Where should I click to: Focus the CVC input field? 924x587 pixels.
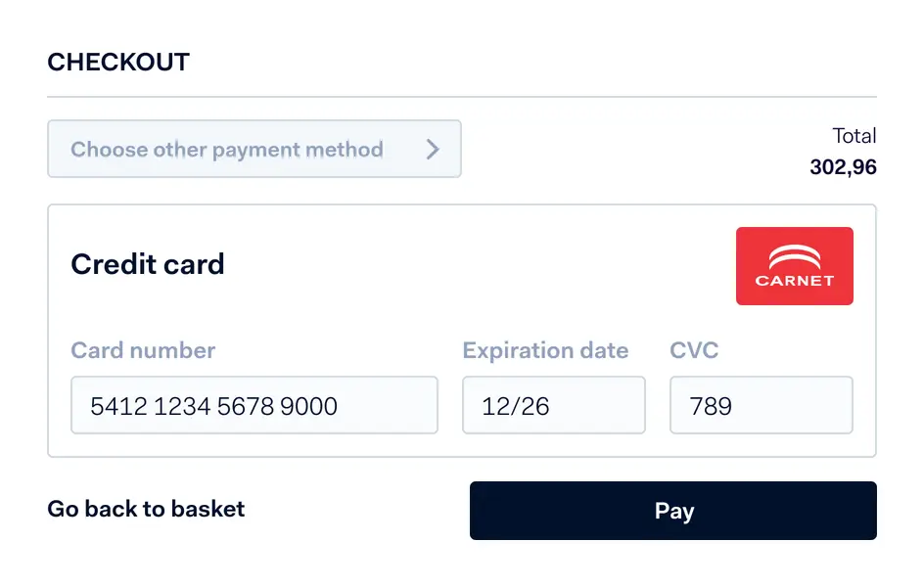tap(761, 404)
